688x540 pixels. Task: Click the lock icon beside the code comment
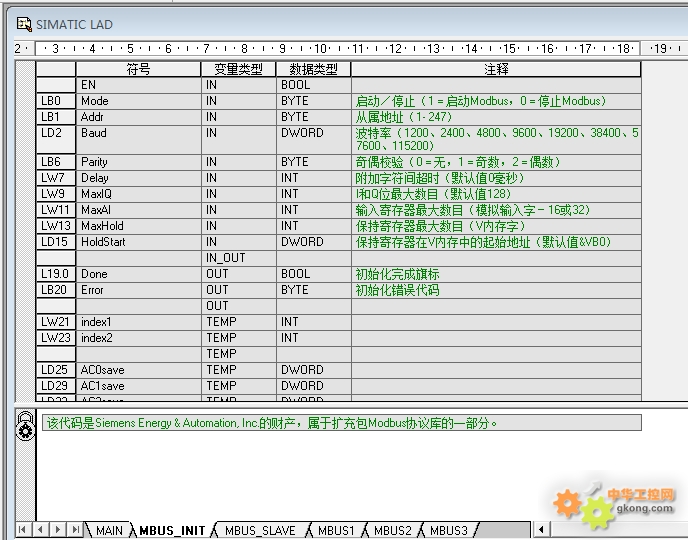[25, 426]
